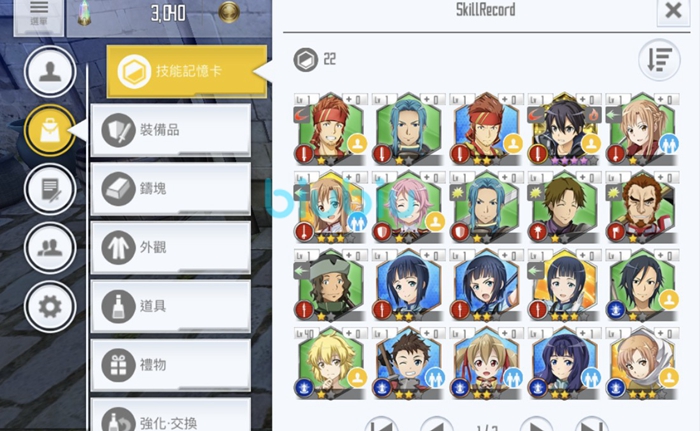Select the Lv 40 blonde character card

coord(331,364)
